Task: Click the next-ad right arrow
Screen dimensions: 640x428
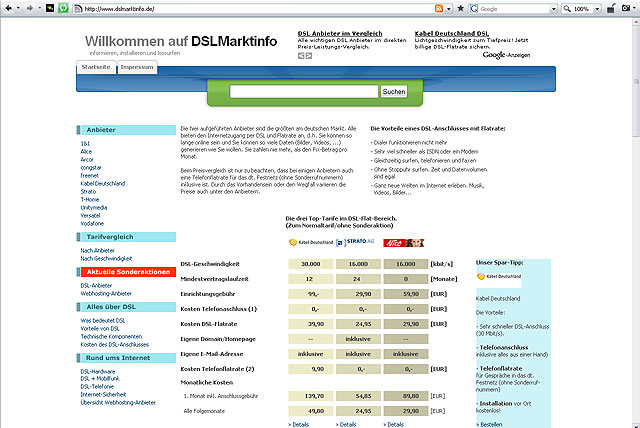Action: (x=309, y=55)
